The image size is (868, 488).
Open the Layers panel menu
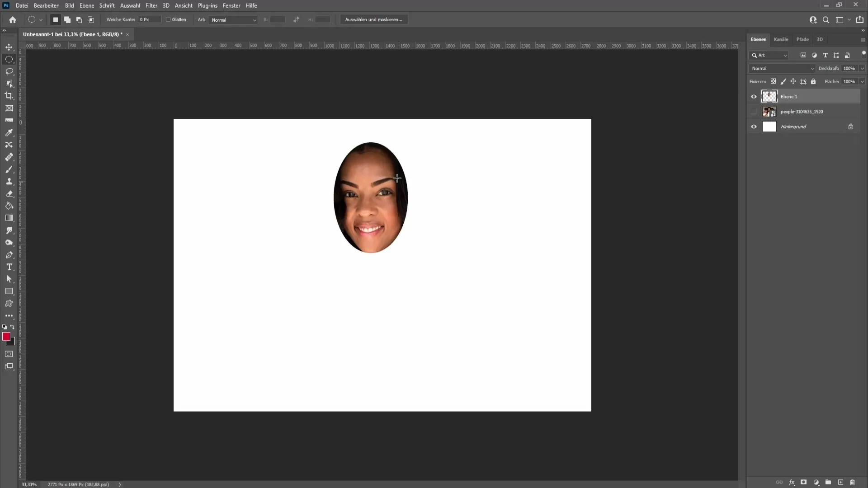pyautogui.click(x=863, y=40)
